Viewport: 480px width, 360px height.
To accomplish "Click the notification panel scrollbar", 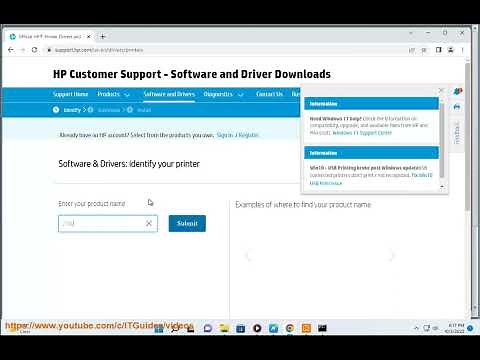I will 442,140.
